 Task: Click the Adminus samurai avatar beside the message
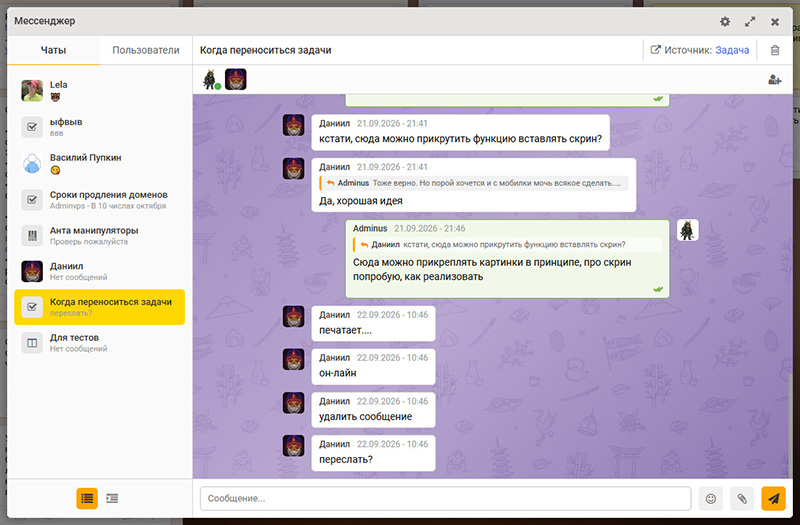(687, 231)
